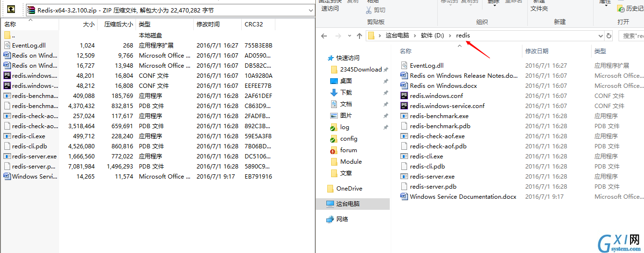The image size is (644, 253).
Task: Click pin icon next to log folder
Action: click(385, 127)
